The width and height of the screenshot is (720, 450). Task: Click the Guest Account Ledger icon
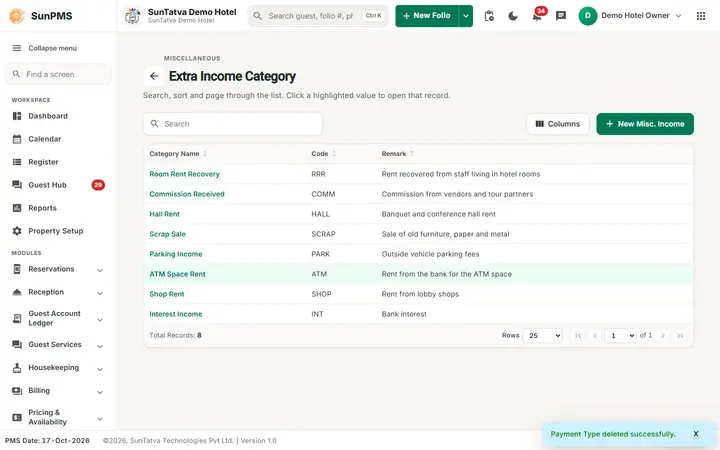point(17,318)
